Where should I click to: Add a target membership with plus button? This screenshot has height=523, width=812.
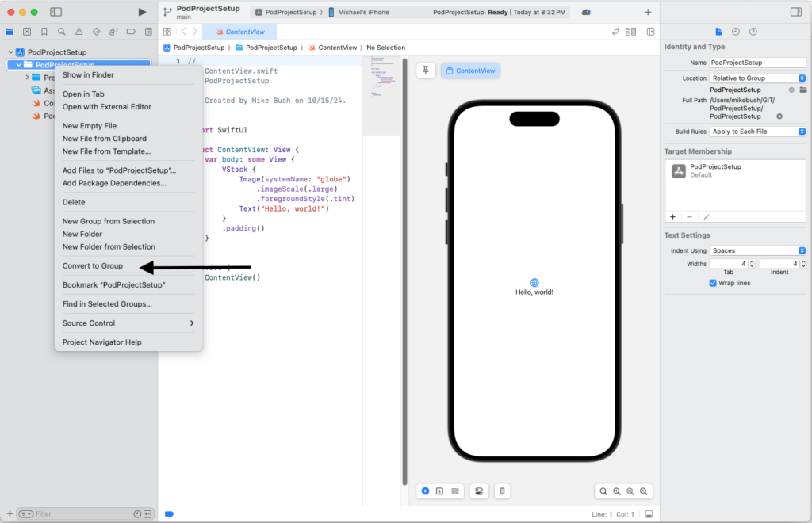point(672,216)
